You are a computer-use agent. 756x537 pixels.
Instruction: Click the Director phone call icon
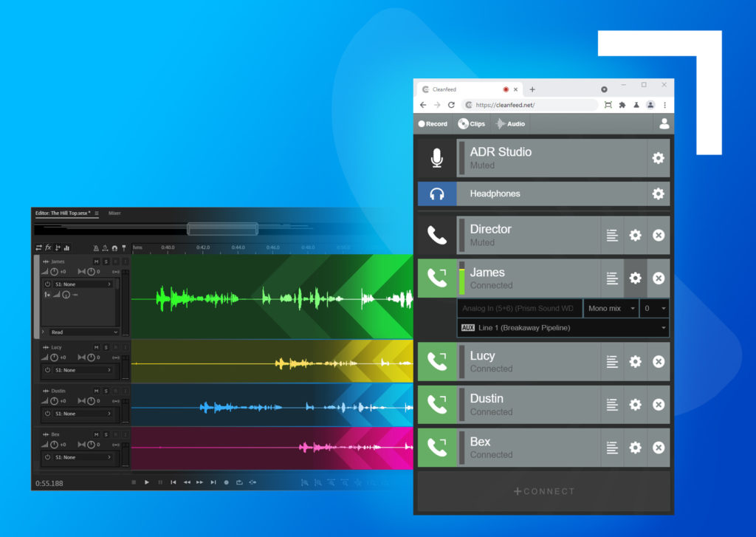click(437, 235)
